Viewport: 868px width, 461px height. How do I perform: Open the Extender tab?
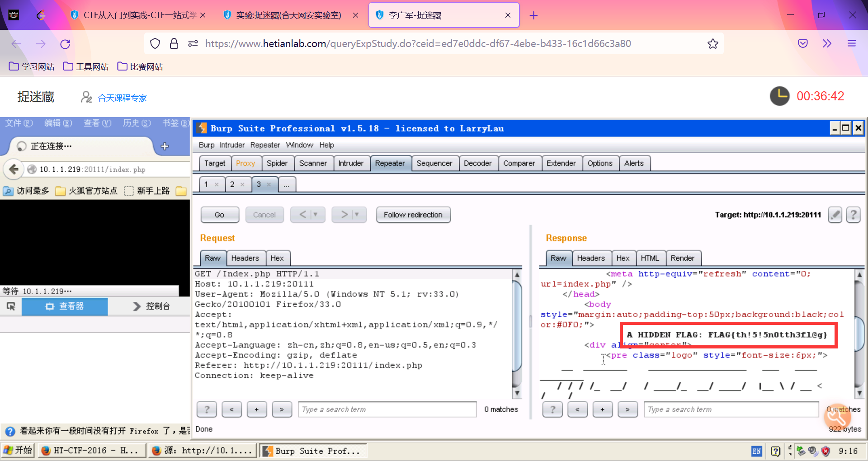[x=561, y=163]
